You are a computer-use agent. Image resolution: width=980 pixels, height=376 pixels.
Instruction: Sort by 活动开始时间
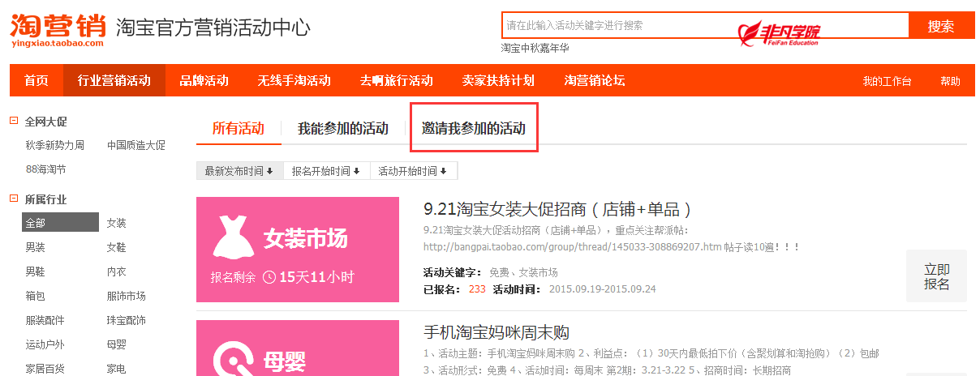click(412, 171)
